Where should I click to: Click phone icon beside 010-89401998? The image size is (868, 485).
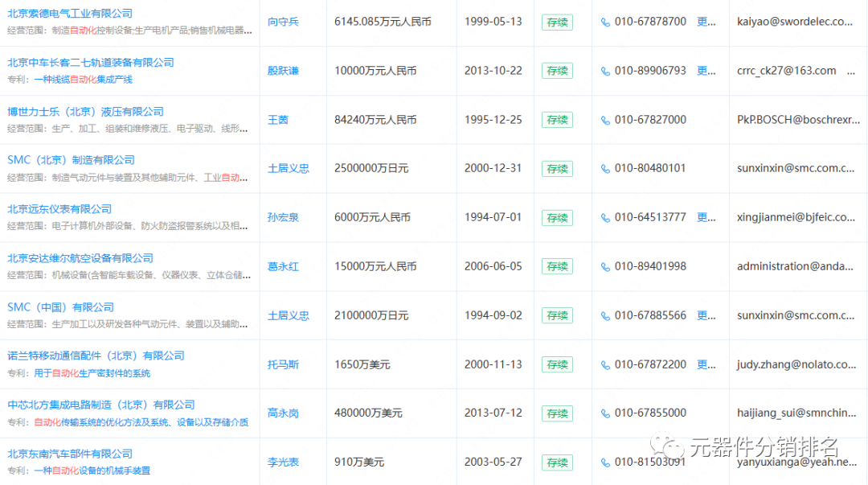[x=606, y=266]
